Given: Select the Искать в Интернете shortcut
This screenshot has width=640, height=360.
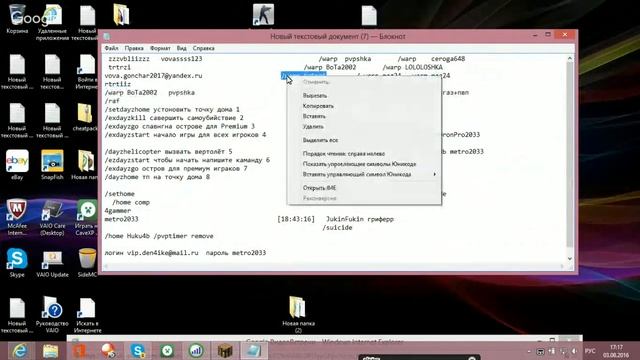Looking at the screenshot, I should 87,314.
